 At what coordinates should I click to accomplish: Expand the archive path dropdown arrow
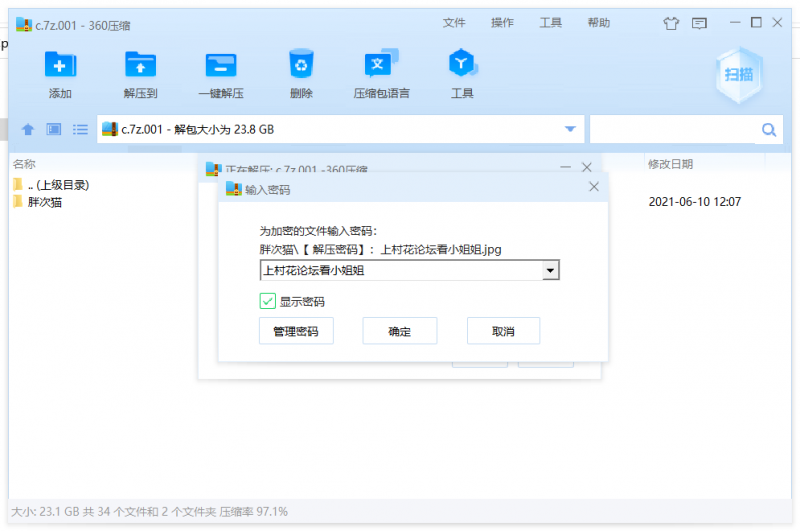pos(570,130)
